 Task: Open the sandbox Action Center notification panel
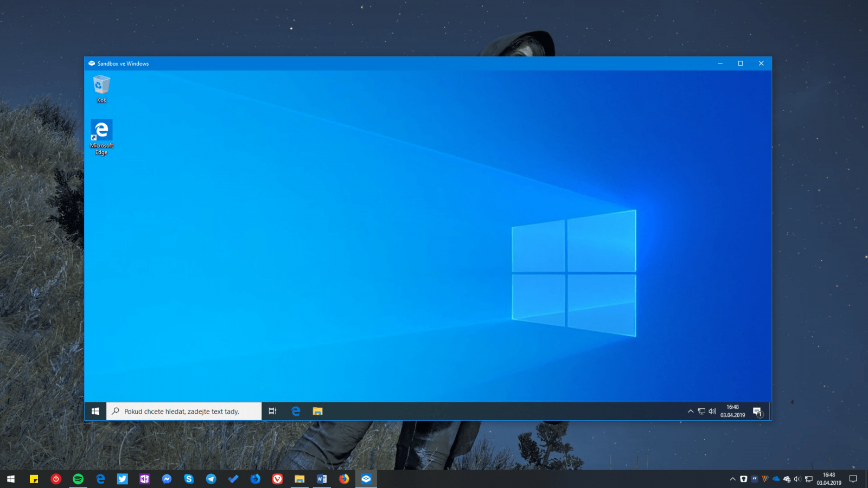click(x=758, y=411)
